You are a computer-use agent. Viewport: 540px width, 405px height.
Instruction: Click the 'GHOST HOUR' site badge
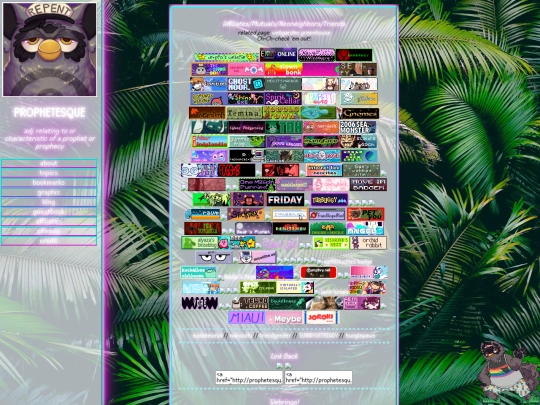(246, 84)
